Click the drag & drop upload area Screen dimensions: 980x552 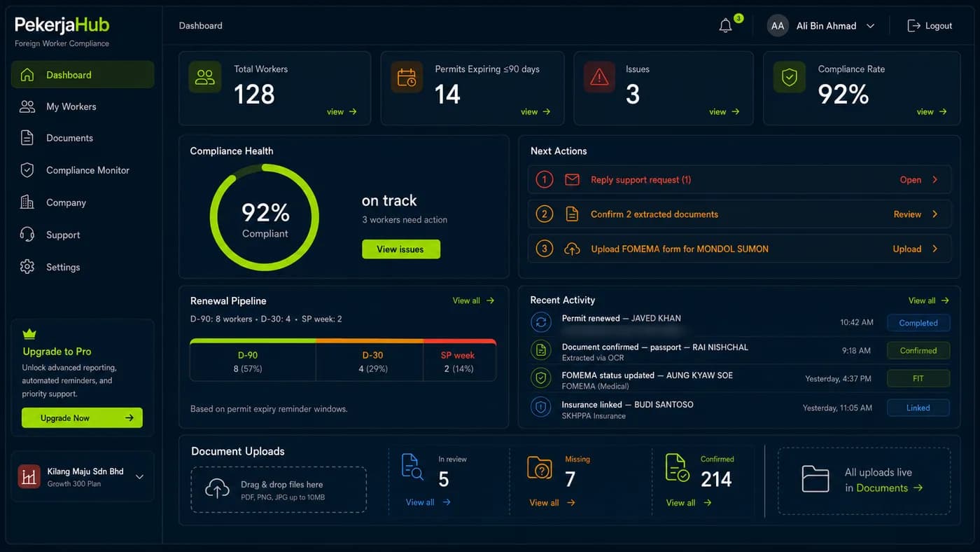(x=279, y=490)
